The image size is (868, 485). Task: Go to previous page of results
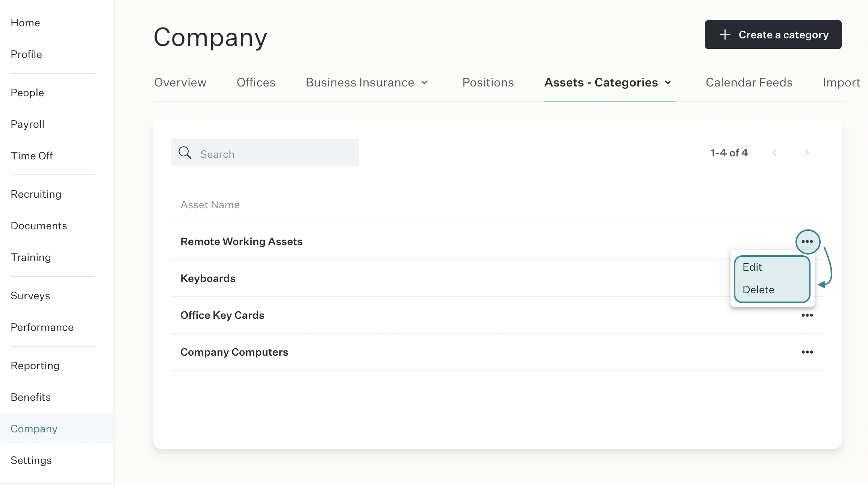click(x=774, y=153)
